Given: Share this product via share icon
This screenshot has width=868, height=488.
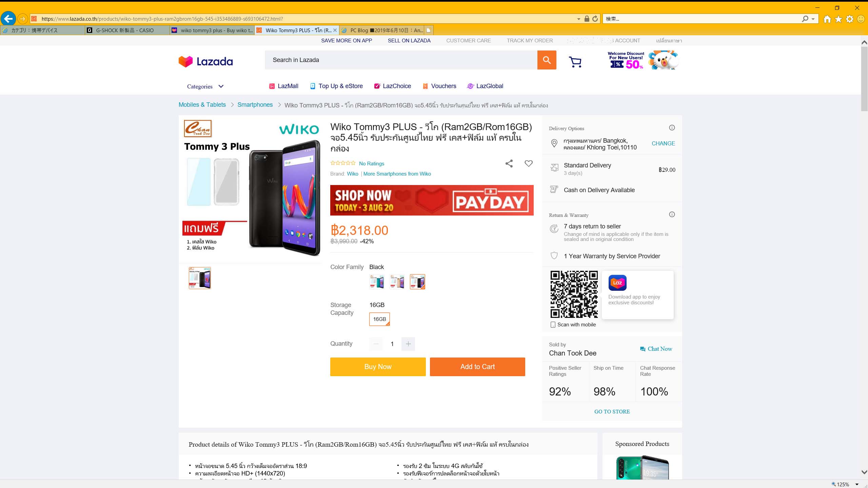Looking at the screenshot, I should point(509,164).
